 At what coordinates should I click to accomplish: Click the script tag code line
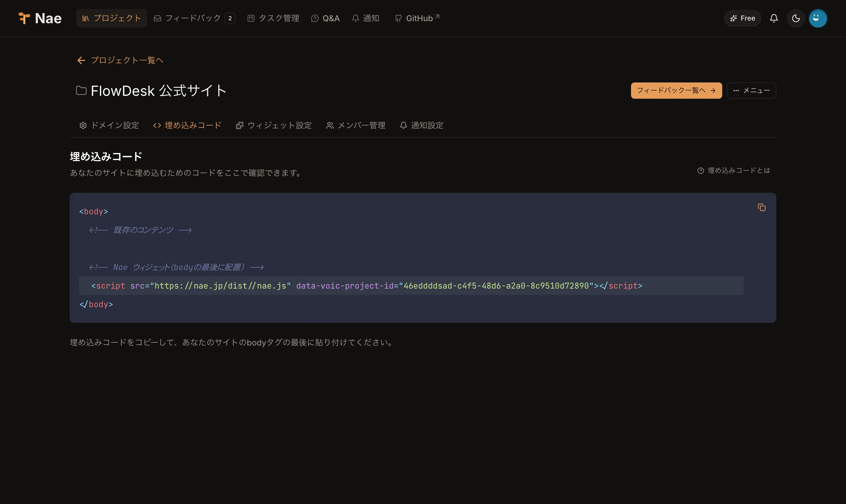click(x=411, y=286)
